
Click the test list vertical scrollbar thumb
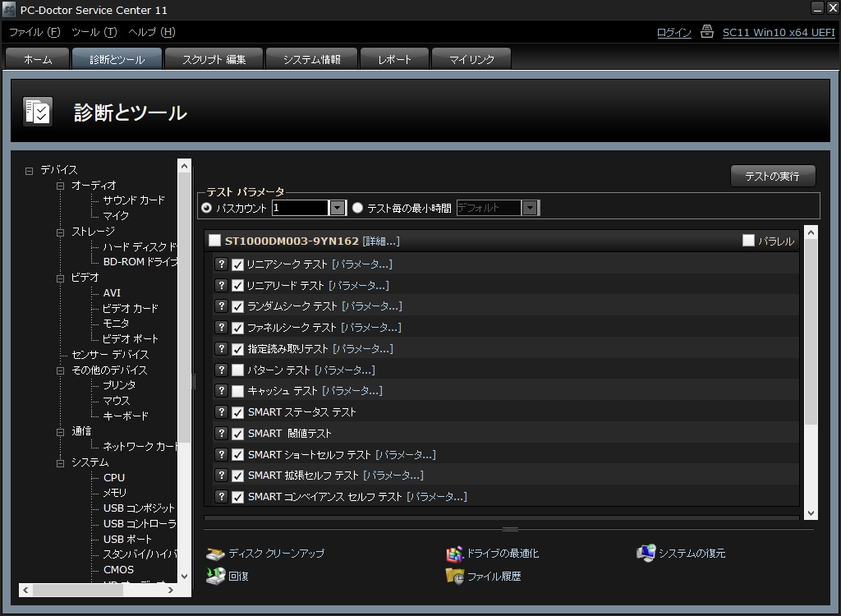tap(811, 332)
